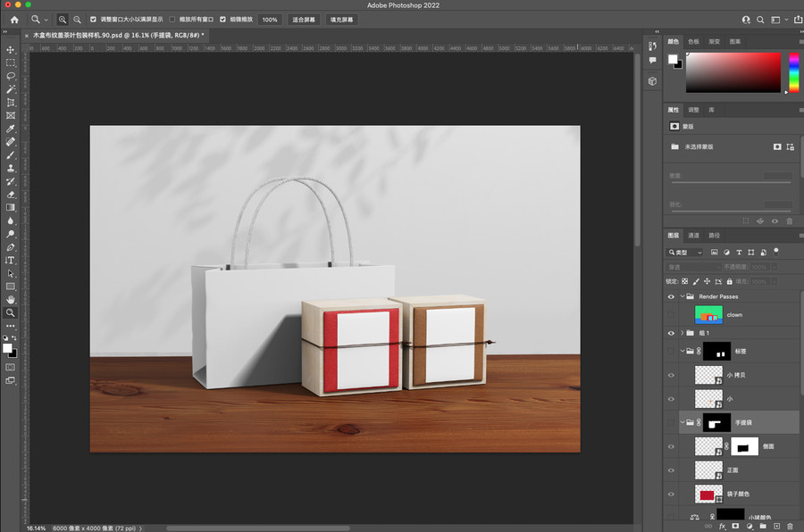
Task: Select the Type tool
Action: [10, 261]
